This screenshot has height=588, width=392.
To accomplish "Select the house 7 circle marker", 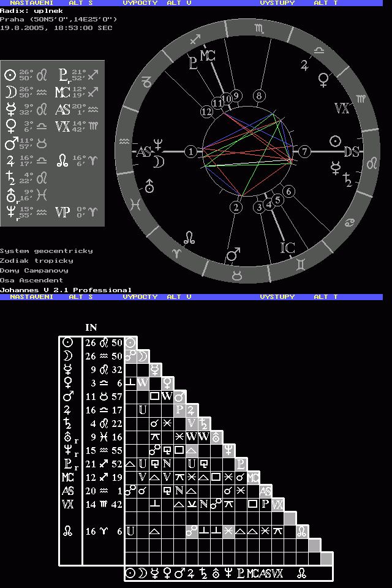I will (304, 151).
